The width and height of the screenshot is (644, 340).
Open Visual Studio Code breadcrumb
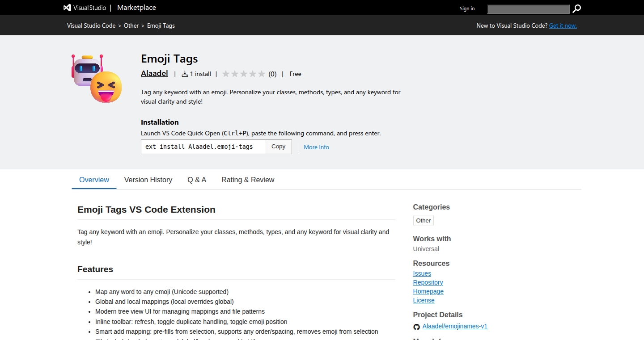point(91,26)
